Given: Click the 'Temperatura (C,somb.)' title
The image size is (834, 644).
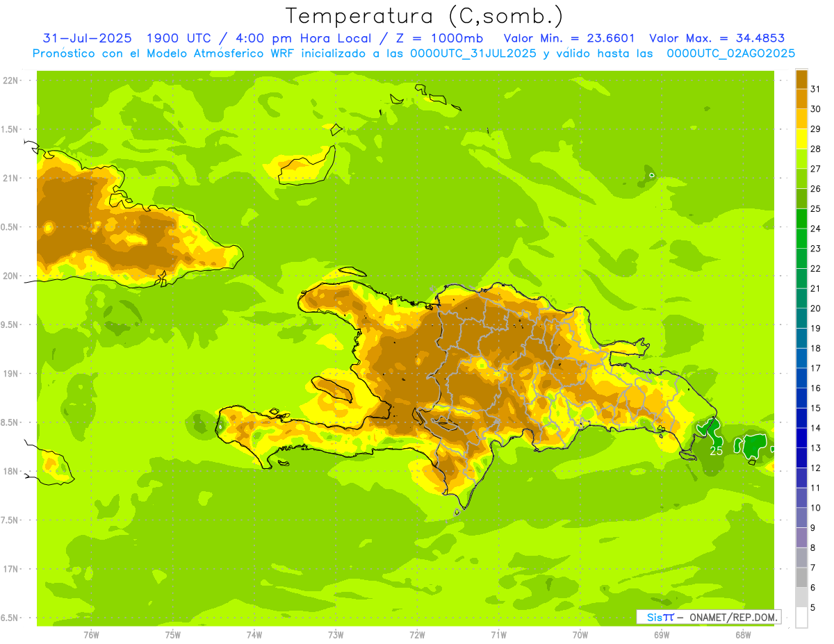Looking at the screenshot, I should click(425, 16).
